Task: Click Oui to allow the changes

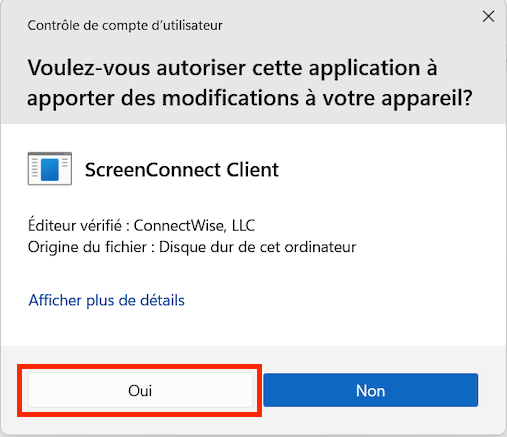Action: click(x=140, y=390)
